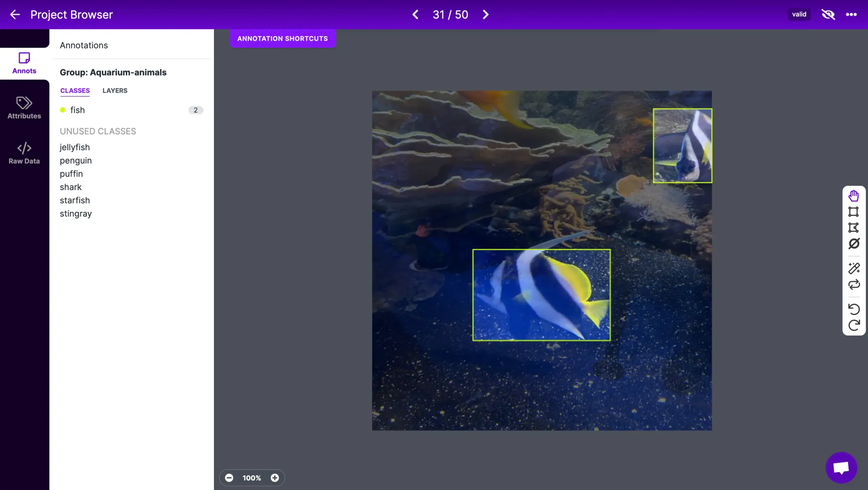Go to the next image
Image resolution: width=868 pixels, height=490 pixels.
[x=486, y=14]
